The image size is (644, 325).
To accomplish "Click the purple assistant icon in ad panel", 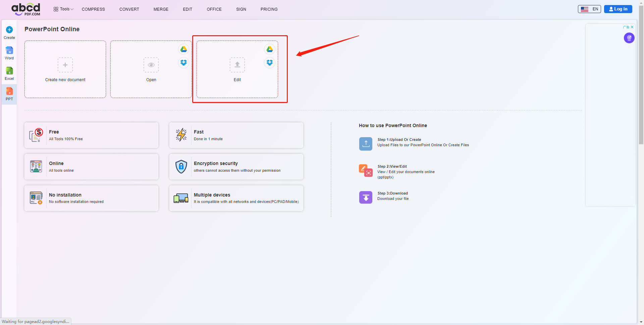I will click(629, 38).
